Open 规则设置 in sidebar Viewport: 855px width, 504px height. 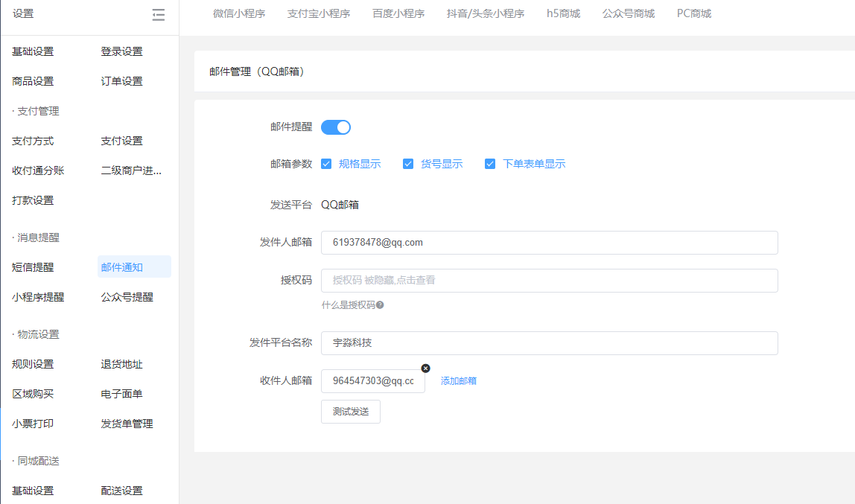click(33, 364)
